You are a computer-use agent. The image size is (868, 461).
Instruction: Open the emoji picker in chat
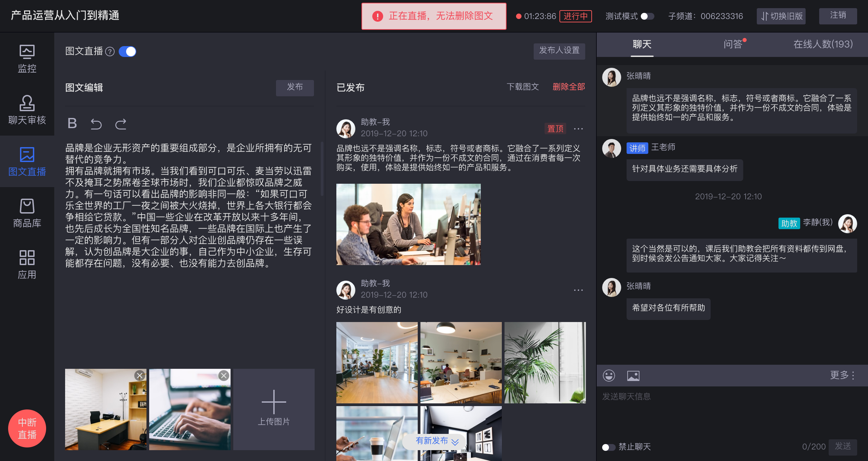pyautogui.click(x=609, y=376)
